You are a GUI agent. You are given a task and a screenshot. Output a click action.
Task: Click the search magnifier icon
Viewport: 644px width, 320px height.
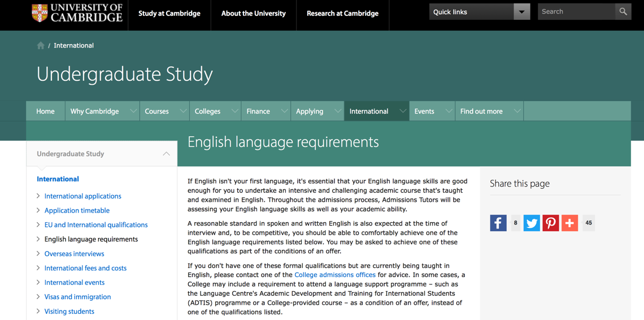pos(623,11)
